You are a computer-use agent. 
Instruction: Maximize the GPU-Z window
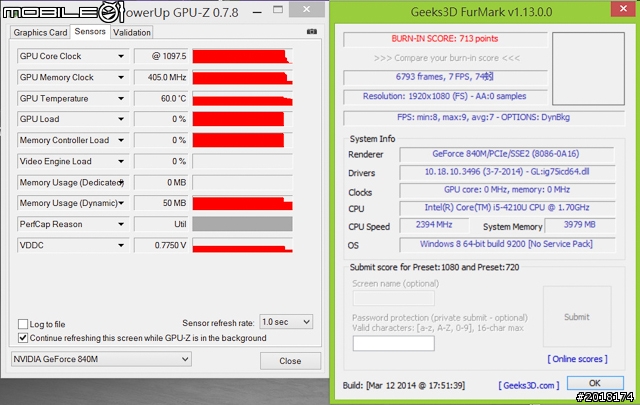[278, 10]
